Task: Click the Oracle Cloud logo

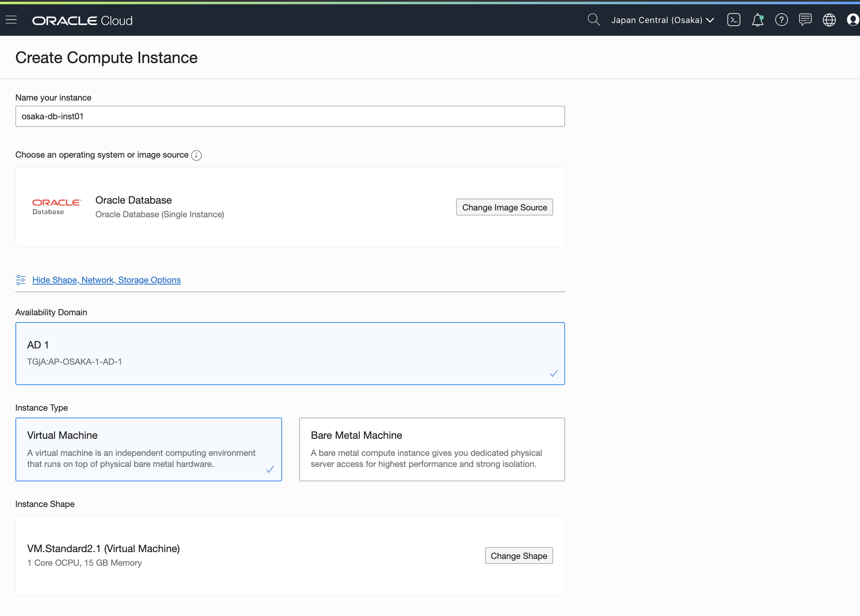Action: (82, 20)
